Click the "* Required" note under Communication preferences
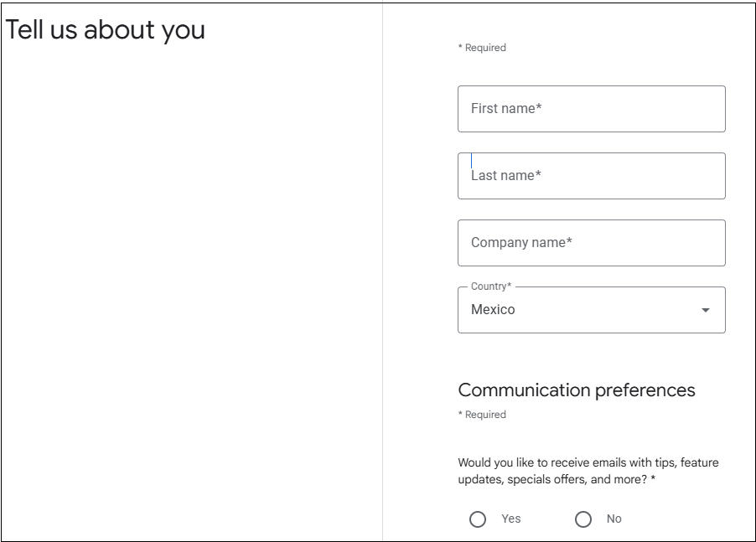Screen dimensions: 756x542 tap(482, 415)
